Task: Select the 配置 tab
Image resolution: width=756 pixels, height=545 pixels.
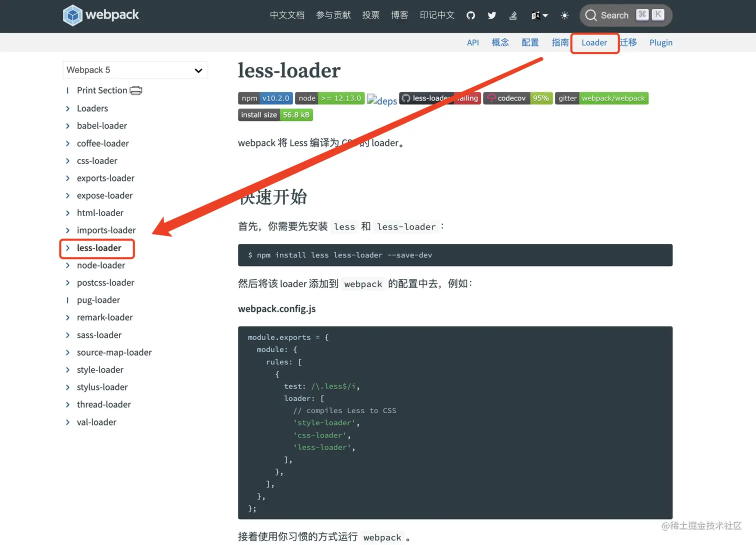Action: point(530,42)
